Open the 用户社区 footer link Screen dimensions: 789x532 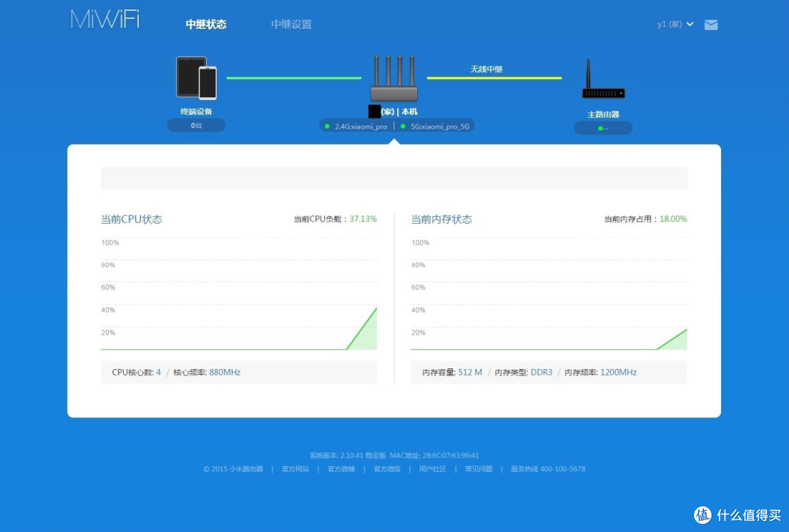432,469
